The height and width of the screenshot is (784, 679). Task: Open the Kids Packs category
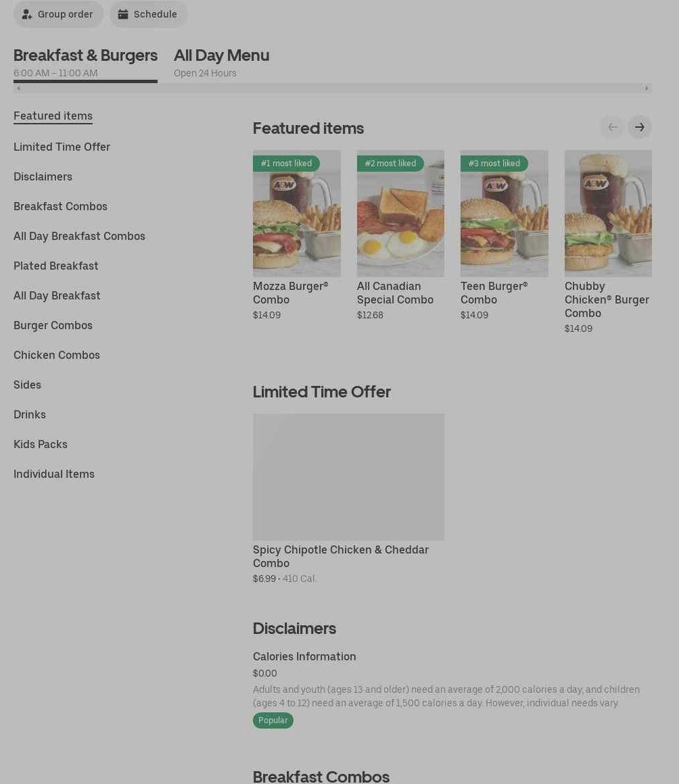[x=41, y=444]
